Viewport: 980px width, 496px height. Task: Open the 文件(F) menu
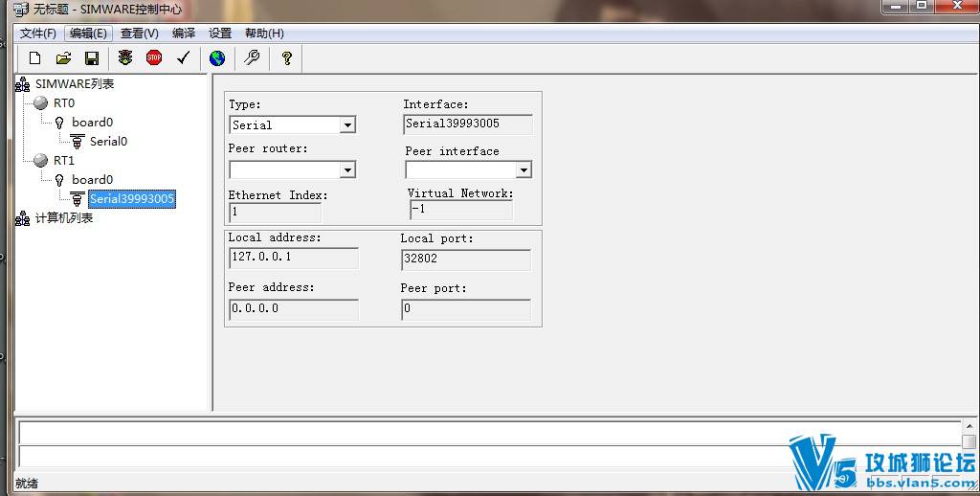[x=37, y=34]
